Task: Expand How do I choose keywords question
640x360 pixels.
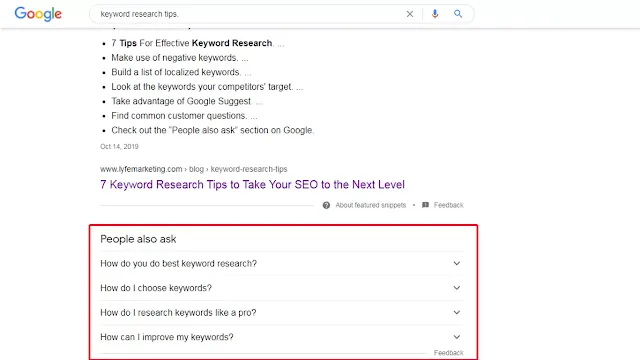Action: pos(457,288)
